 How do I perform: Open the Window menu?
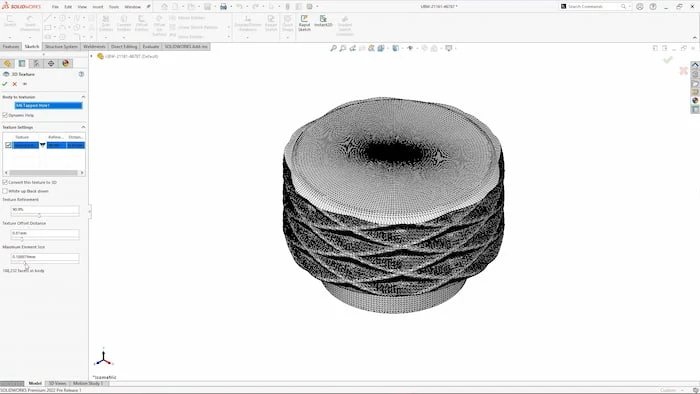click(x=132, y=7)
